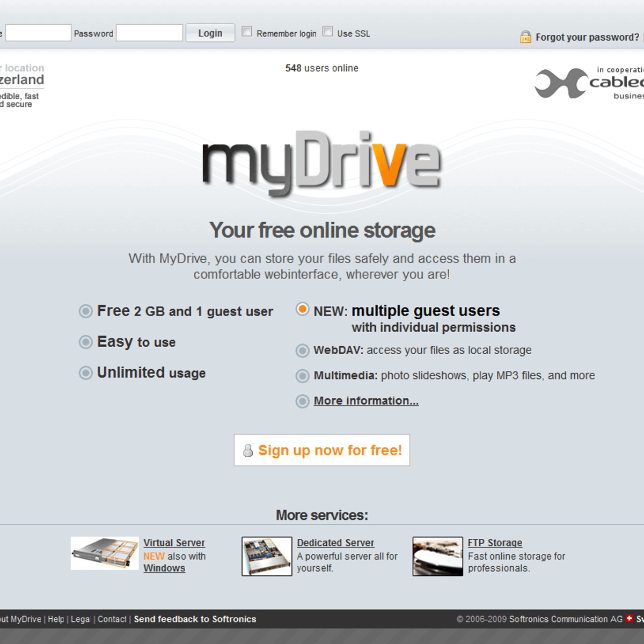Open the Help footer link

[56, 619]
